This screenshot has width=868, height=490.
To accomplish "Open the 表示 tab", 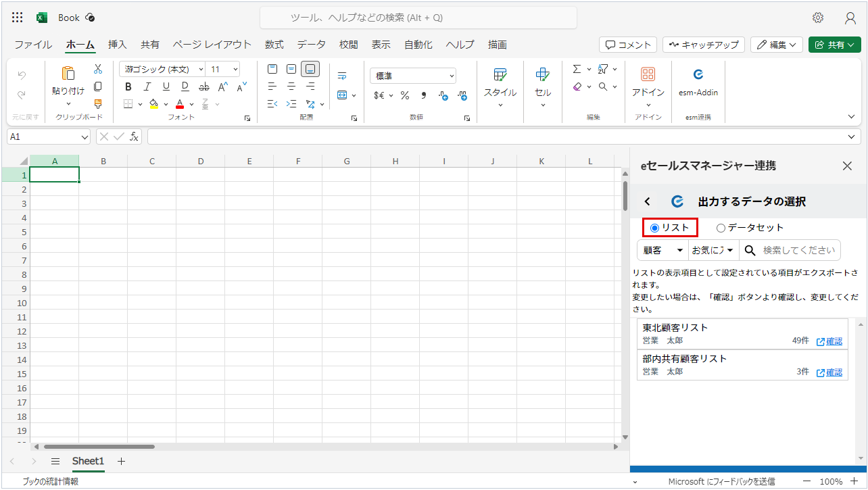I will tap(381, 45).
